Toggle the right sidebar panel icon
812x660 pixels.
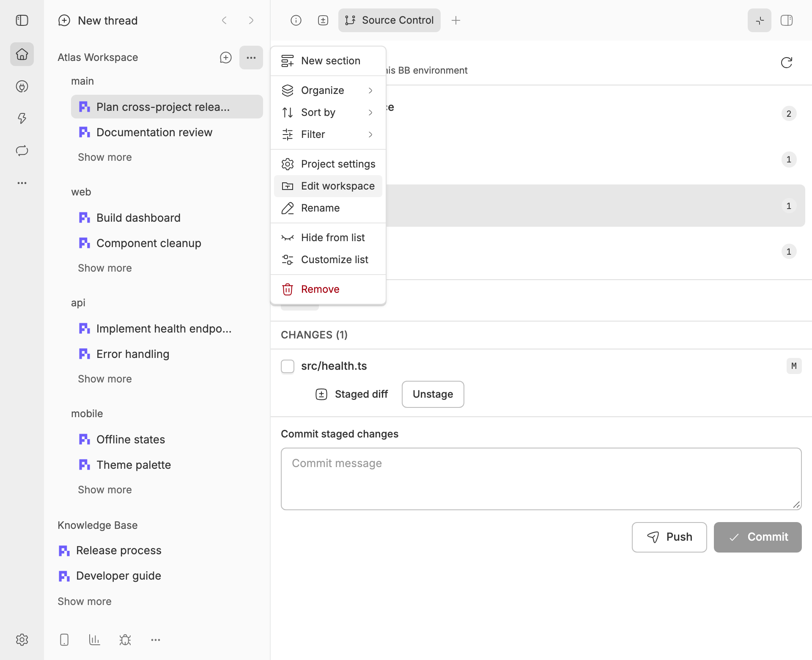tap(787, 20)
